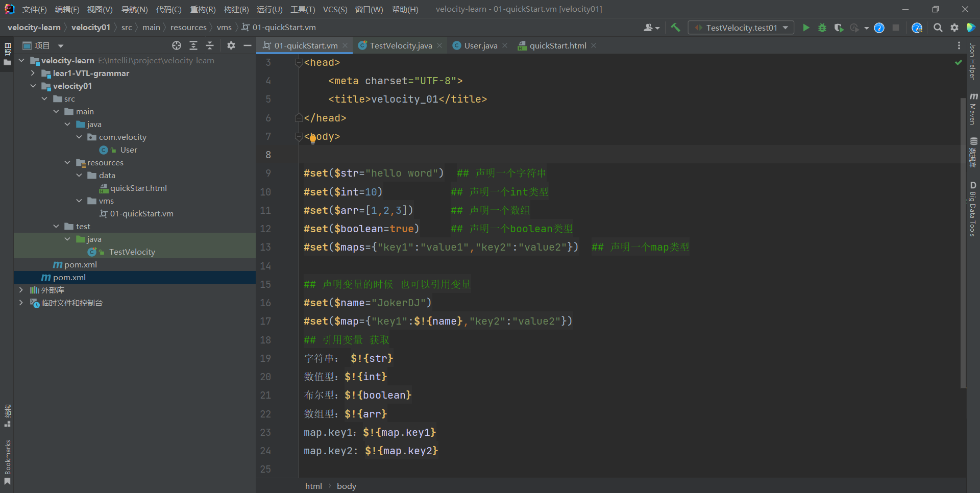Expand the external libraries node
The height and width of the screenshot is (493, 980).
click(21, 290)
